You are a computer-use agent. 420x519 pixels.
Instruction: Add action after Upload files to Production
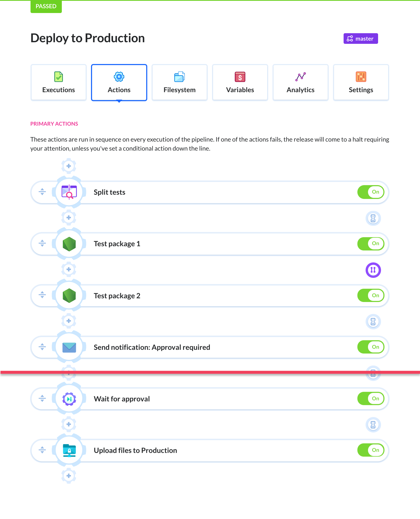69,476
